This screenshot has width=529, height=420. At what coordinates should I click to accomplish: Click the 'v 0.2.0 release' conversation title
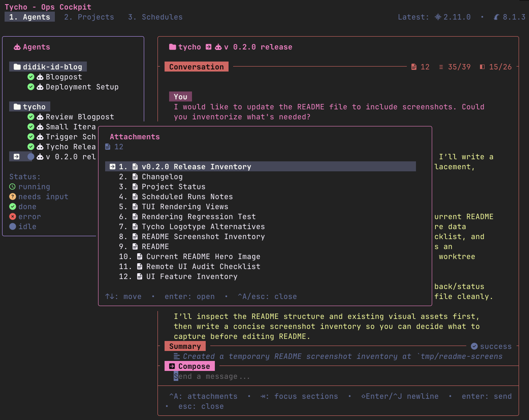(258, 47)
